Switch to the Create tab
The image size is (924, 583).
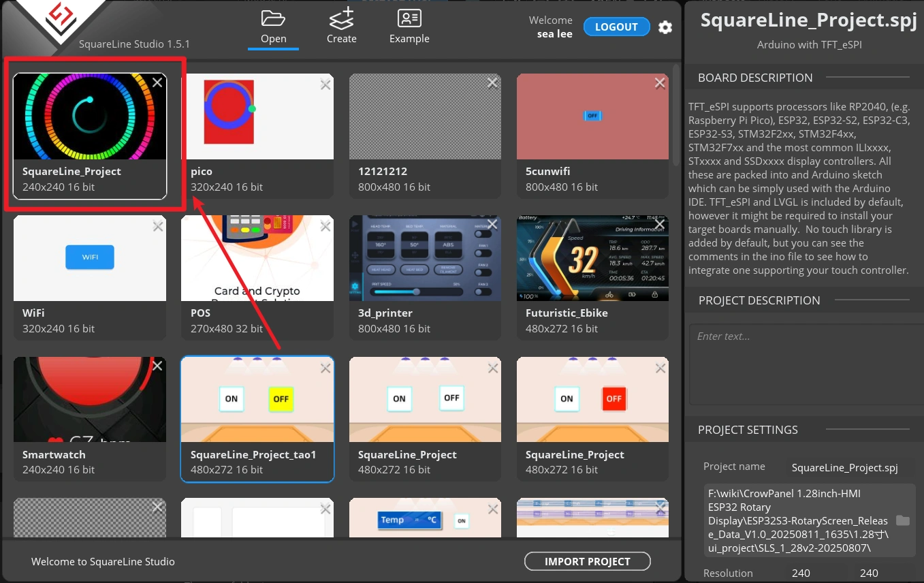pos(341,27)
